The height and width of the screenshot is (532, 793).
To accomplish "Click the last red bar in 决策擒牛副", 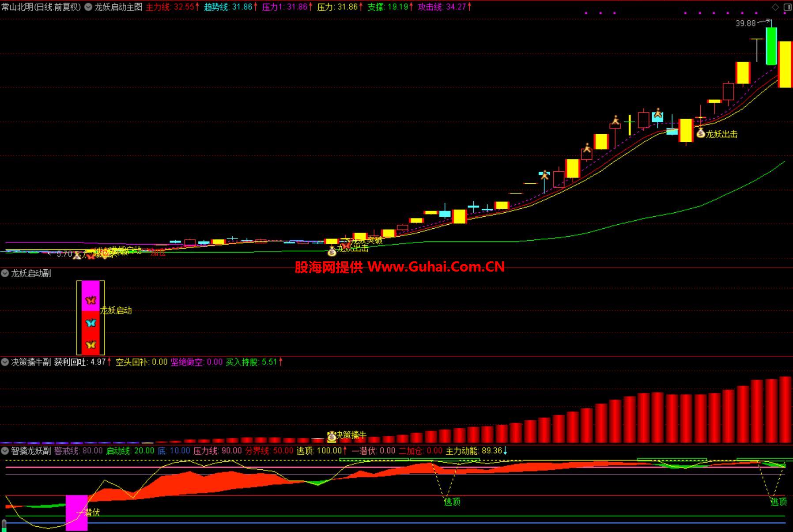I will tap(785, 409).
